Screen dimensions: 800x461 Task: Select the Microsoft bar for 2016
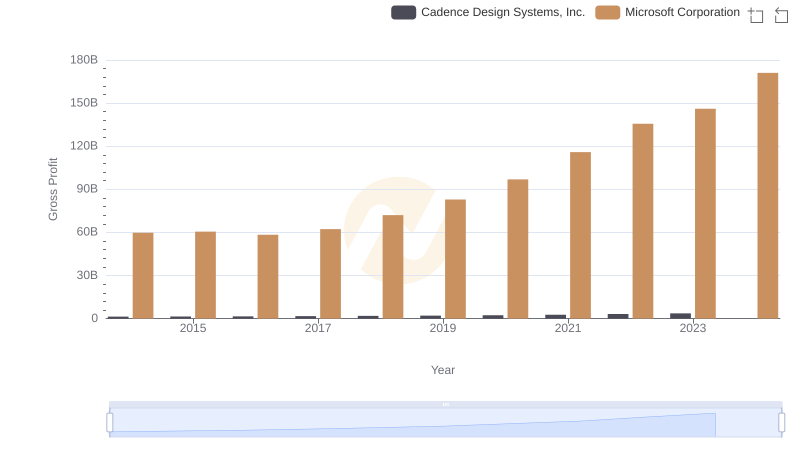coord(268,276)
